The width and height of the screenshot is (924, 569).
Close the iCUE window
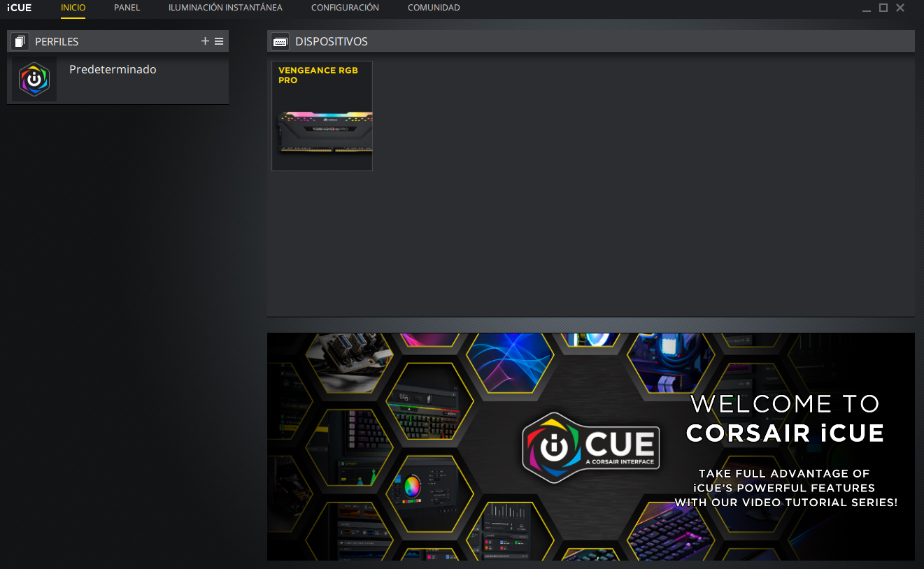point(900,8)
